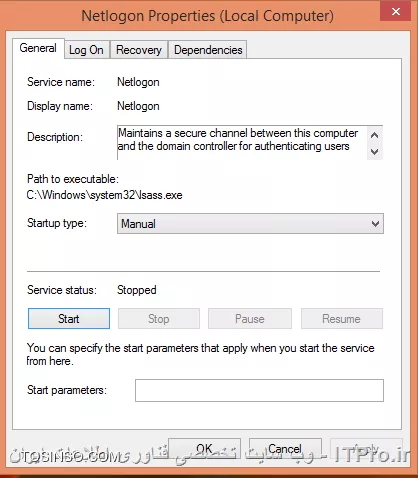418x478 pixels.
Task: Open the Recovery tab
Action: (139, 50)
